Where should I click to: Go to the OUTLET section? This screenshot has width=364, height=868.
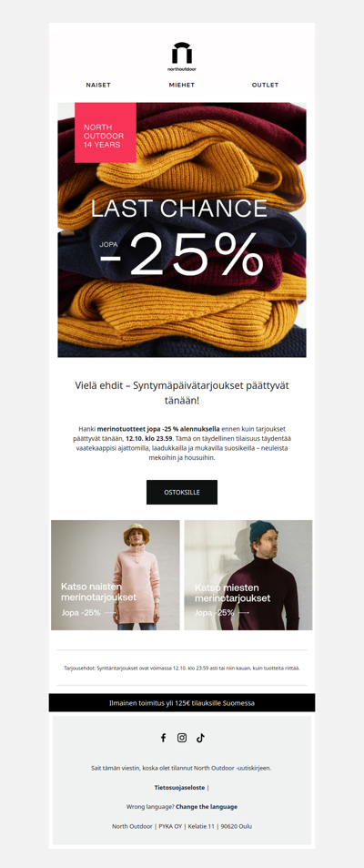[x=266, y=86]
